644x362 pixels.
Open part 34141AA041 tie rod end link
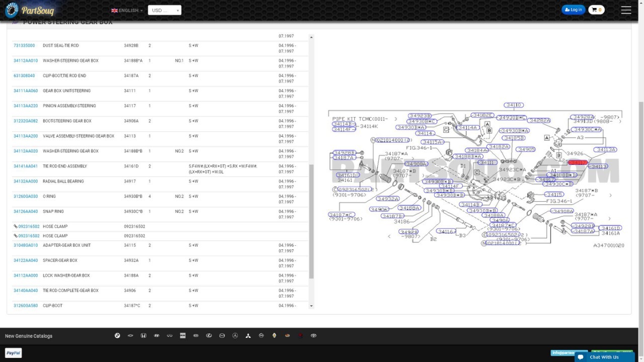26,166
